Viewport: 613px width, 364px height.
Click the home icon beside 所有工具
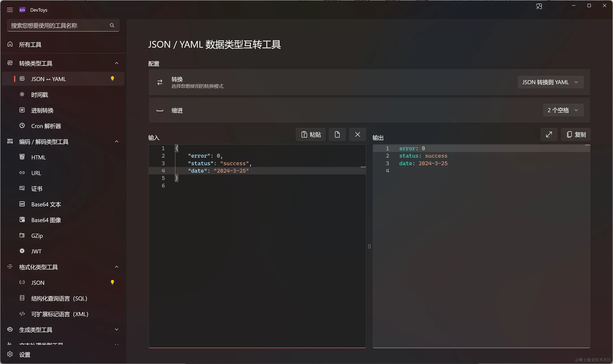[x=10, y=44]
